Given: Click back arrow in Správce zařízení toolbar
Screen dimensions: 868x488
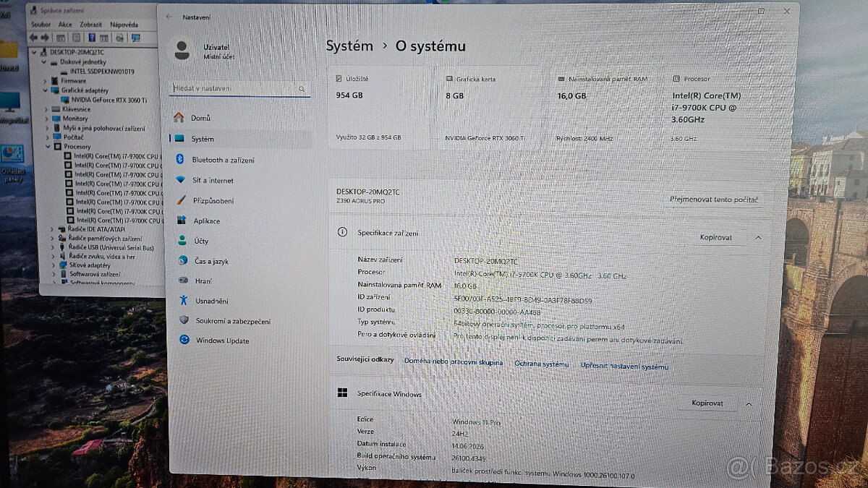Looking at the screenshot, I should coord(33,38).
